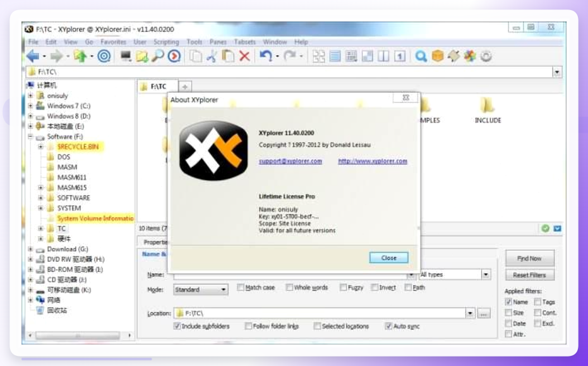Toggle the Invert checkbox
This screenshot has height=366, width=588.
click(375, 288)
